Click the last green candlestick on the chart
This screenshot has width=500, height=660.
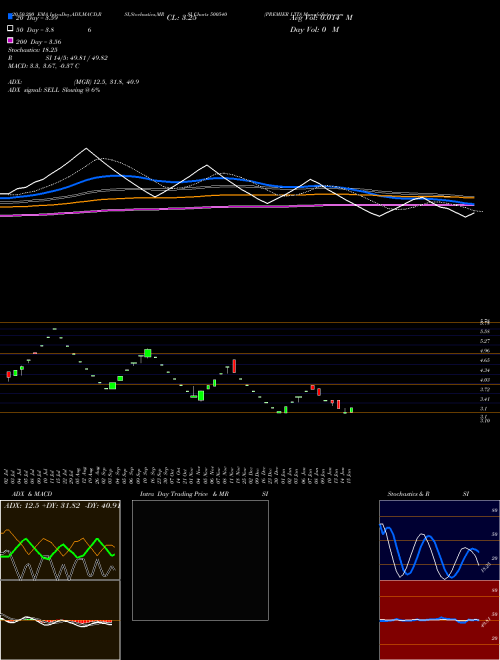pos(351,410)
